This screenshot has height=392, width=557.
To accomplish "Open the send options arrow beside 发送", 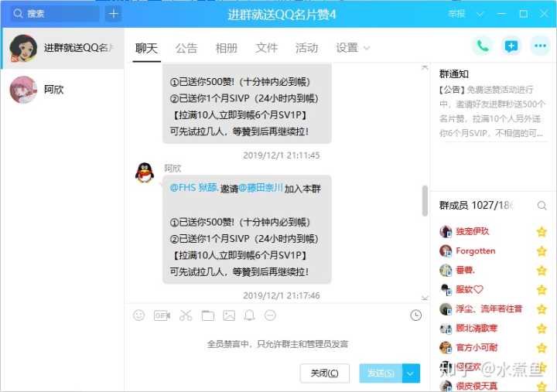I will click(411, 373).
